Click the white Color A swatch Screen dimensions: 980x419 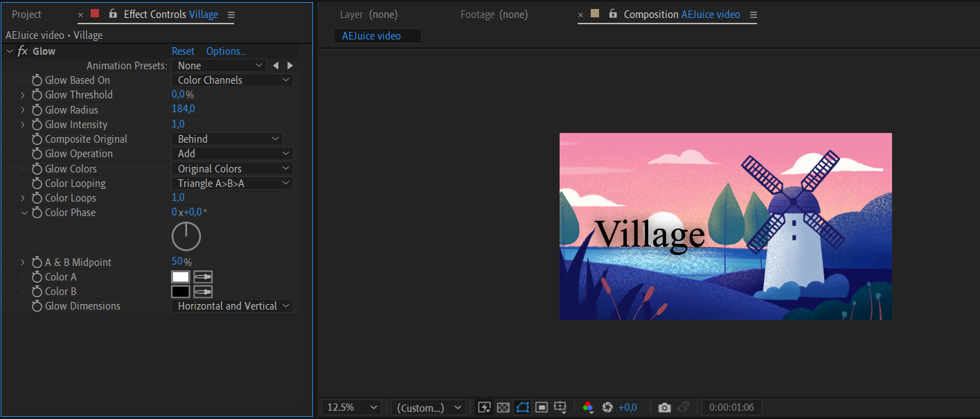pos(181,277)
